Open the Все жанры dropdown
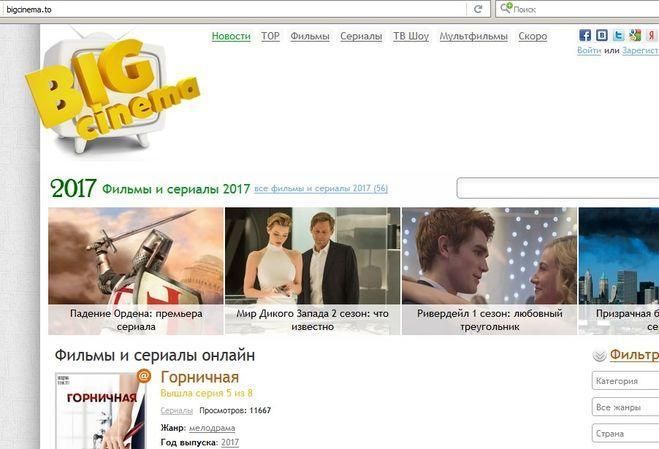 tap(624, 408)
